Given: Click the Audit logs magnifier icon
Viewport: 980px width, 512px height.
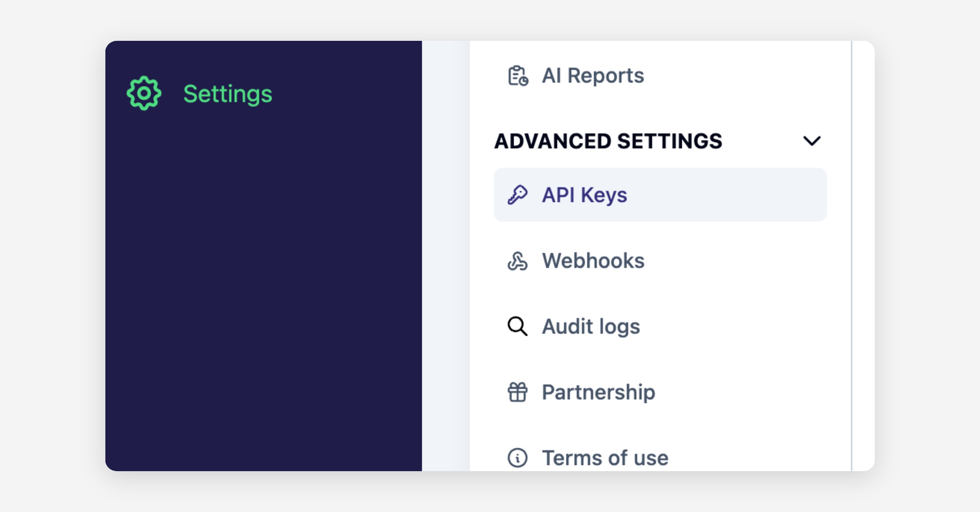Looking at the screenshot, I should pos(517,326).
